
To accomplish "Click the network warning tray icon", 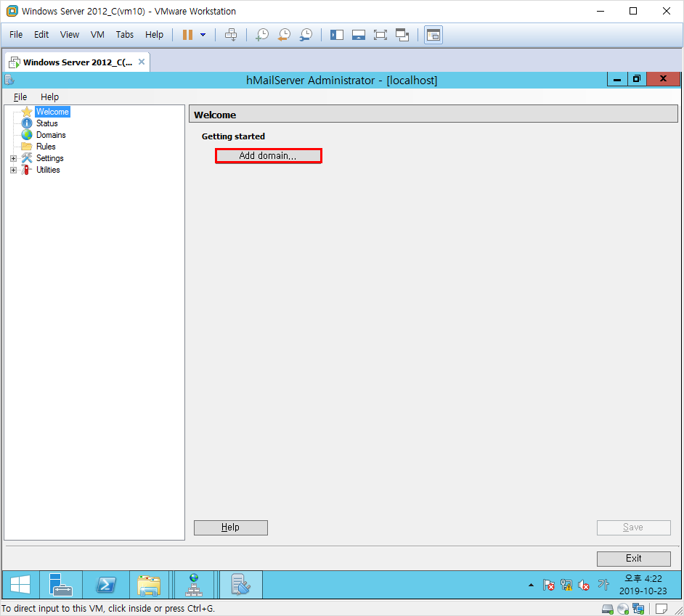I will click(x=566, y=585).
